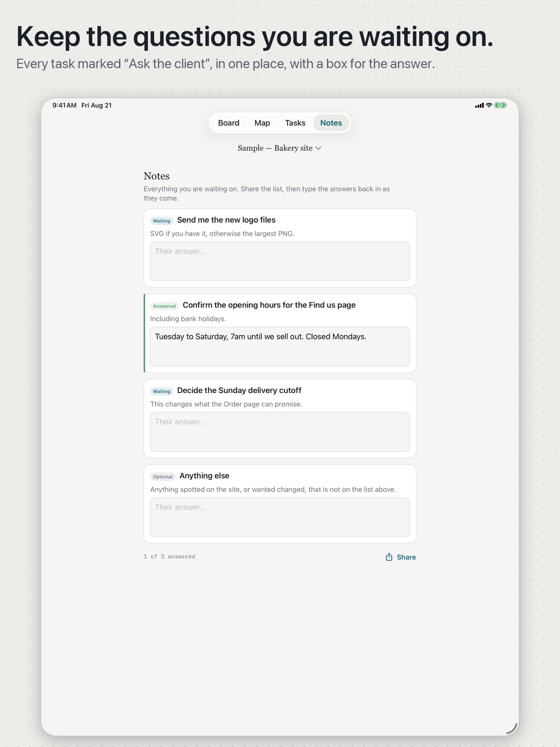Click the 'Including bank holidays.' note
Image resolution: width=560 pixels, height=747 pixels.
tap(188, 319)
